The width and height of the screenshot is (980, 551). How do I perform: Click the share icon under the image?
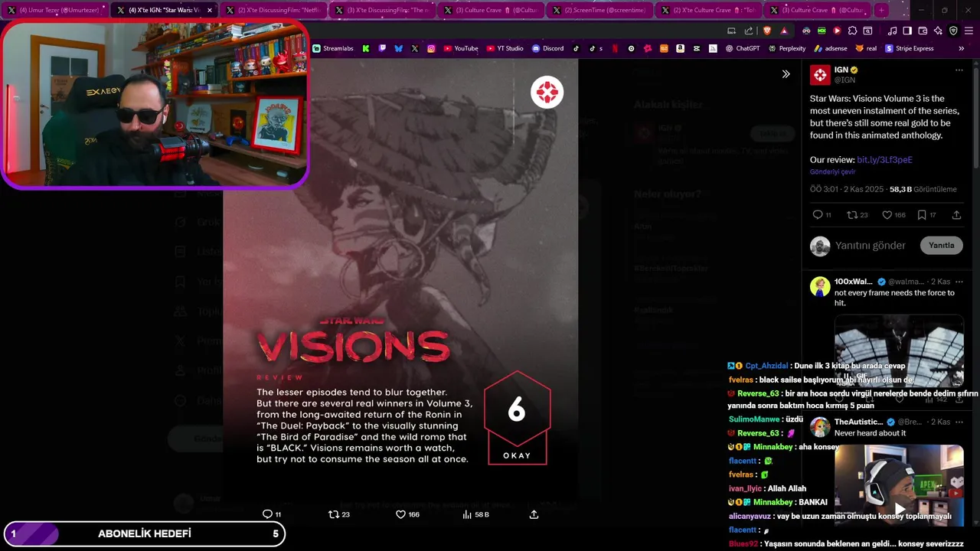[534, 514]
